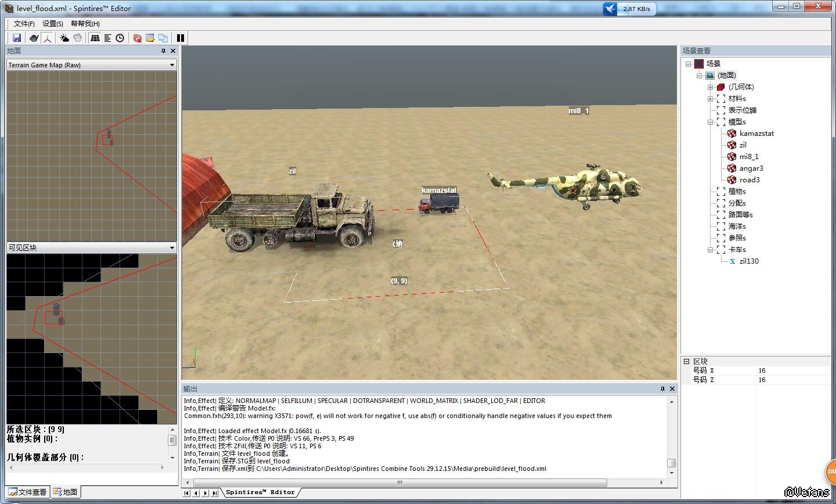The image size is (836, 504).
Task: Expand the (几何体) tree node
Action: [710, 87]
